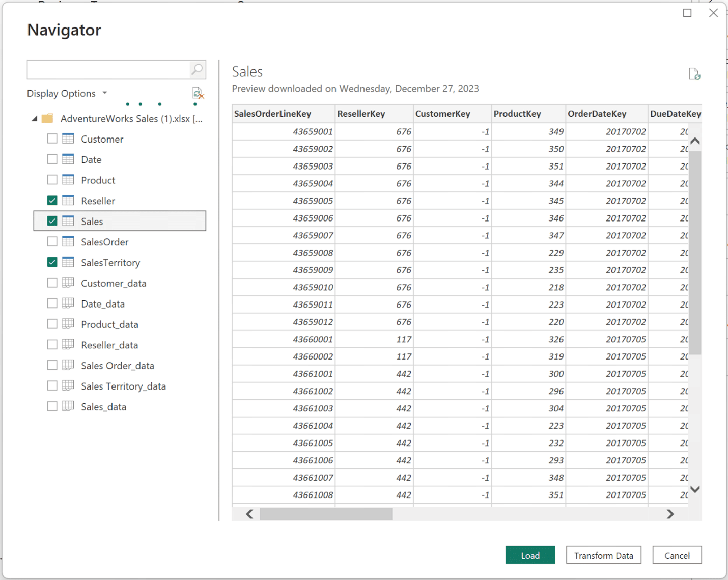728x580 pixels.
Task: Click cell 43661008 in SalesOrderLineKey
Action: coord(284,495)
